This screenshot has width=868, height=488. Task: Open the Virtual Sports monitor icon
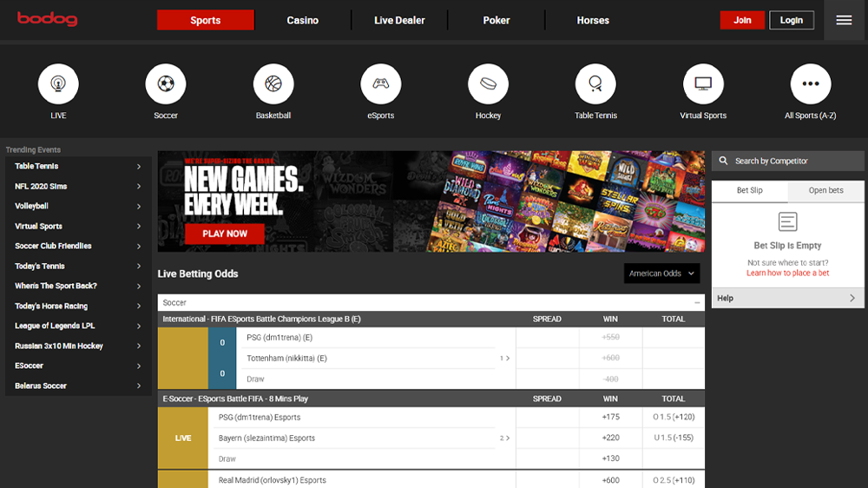click(x=703, y=83)
